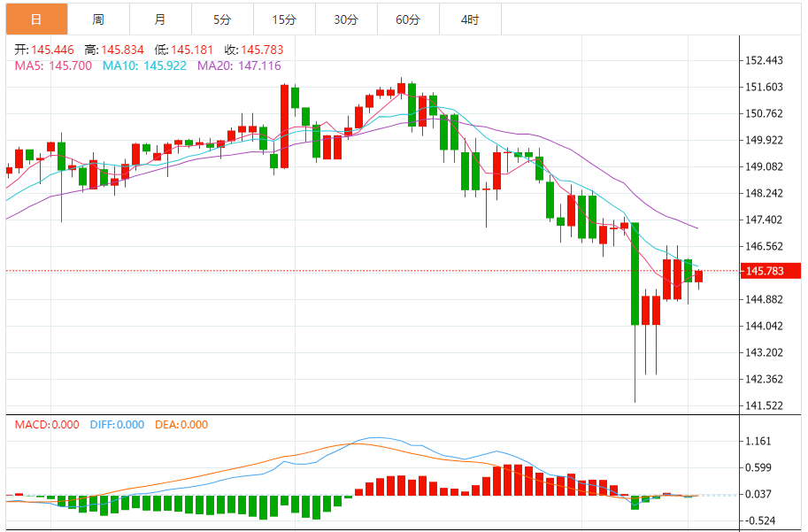Image resolution: width=808 pixels, height=532 pixels.
Task: Click the closing price 145.783 value
Action: 262,50
